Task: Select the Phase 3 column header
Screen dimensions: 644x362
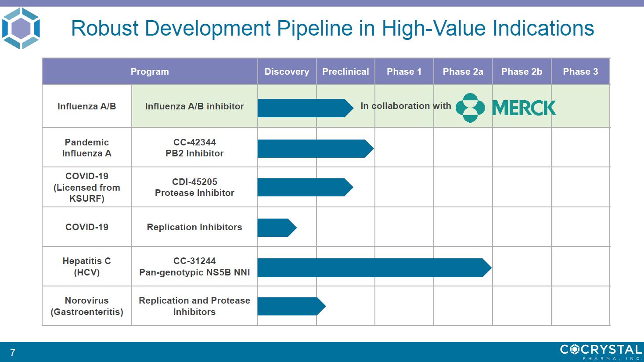Action: point(580,72)
